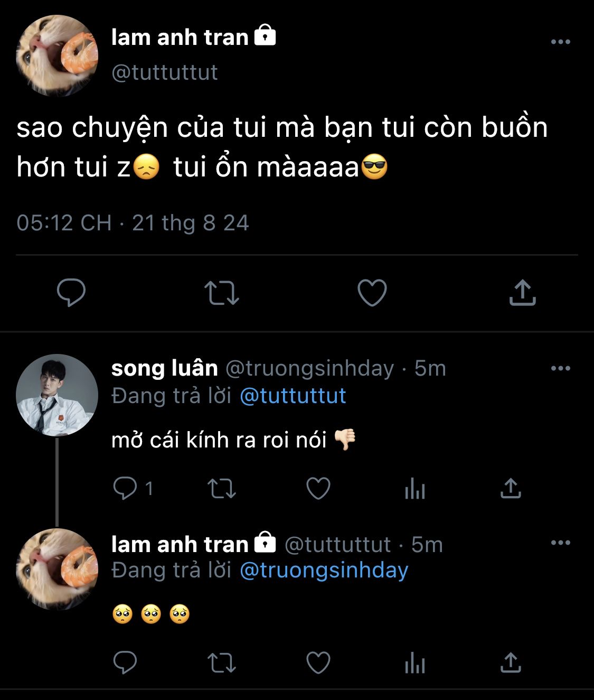Share the main tweet by lam anh tran
Viewport: 594px width, 700px height.
(x=522, y=293)
